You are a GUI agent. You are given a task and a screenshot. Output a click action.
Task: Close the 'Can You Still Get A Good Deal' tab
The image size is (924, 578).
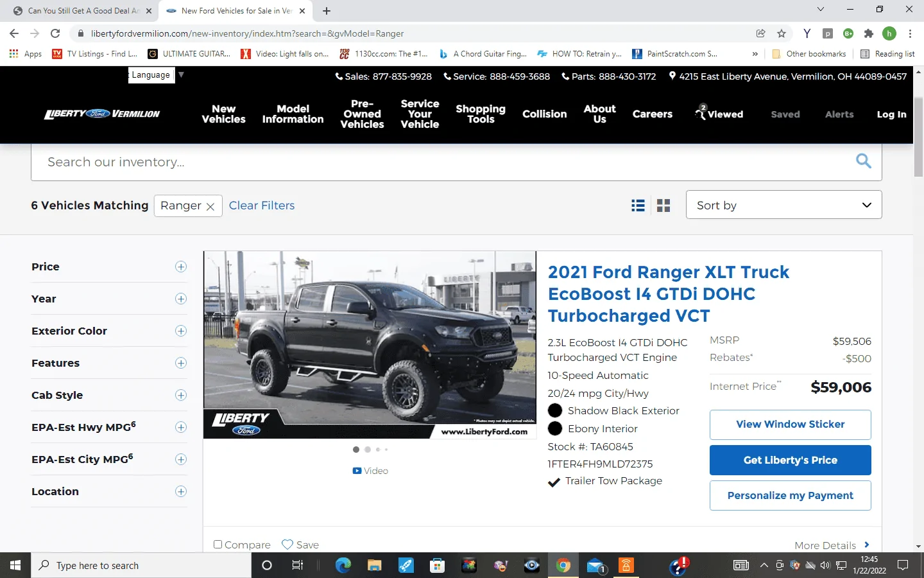coord(149,11)
